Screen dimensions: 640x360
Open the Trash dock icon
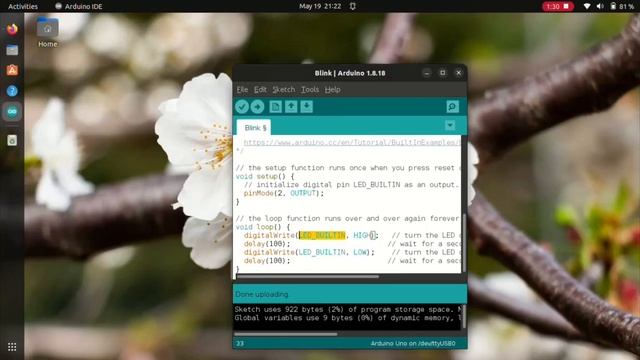pyautogui.click(x=12, y=140)
